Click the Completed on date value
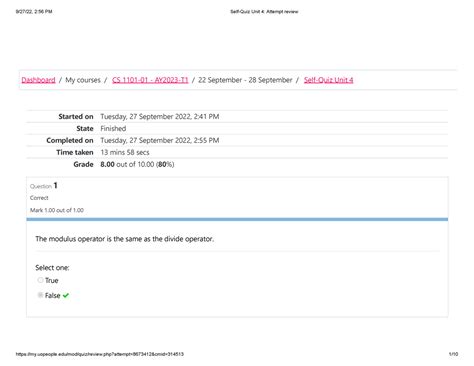 [160, 140]
